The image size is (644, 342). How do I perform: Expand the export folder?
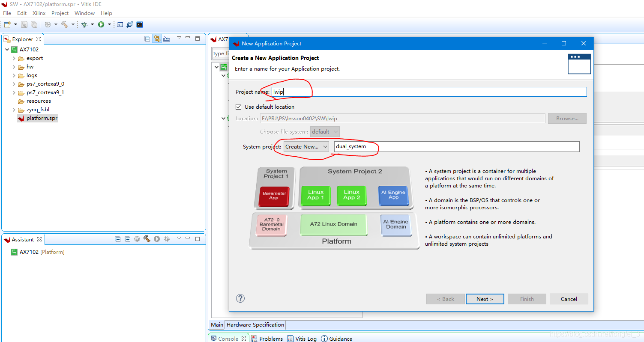[x=14, y=58]
